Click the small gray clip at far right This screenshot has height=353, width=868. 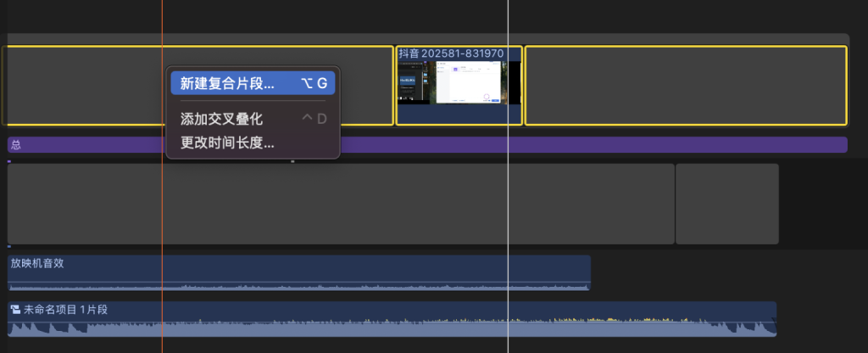coord(726,204)
